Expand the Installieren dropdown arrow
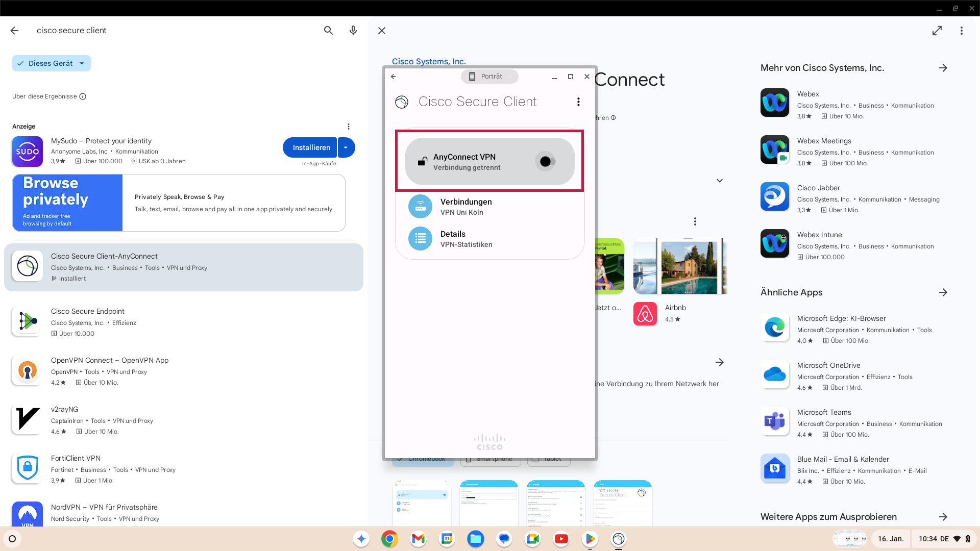 (x=346, y=147)
